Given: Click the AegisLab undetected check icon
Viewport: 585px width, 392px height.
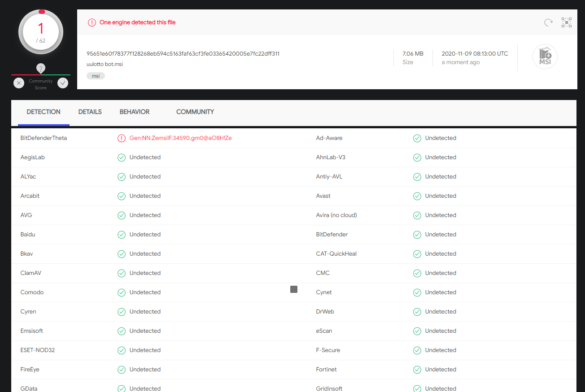Looking at the screenshot, I should [121, 157].
